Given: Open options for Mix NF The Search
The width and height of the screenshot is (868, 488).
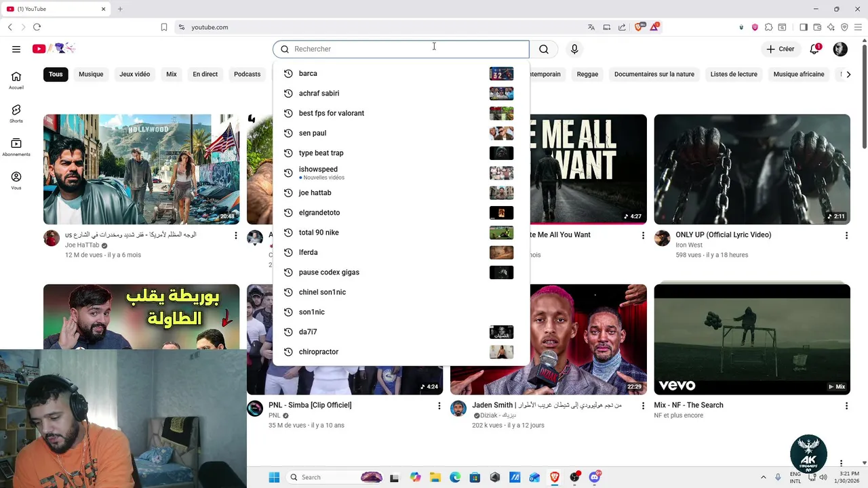Looking at the screenshot, I should (x=846, y=405).
